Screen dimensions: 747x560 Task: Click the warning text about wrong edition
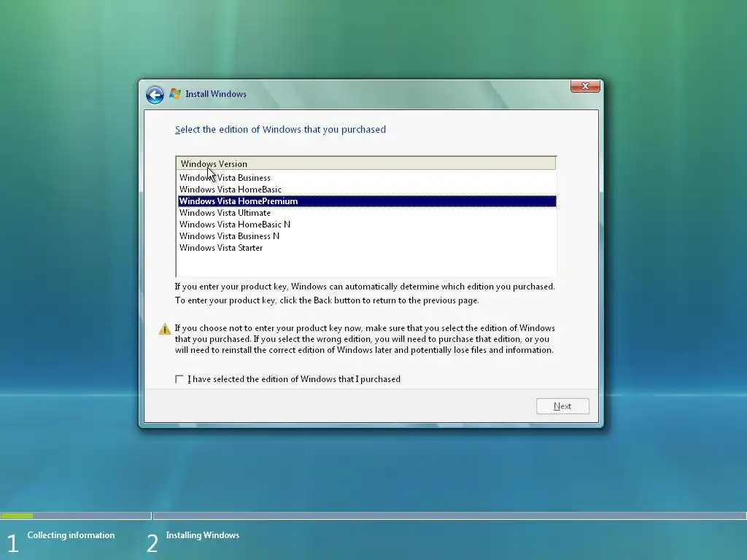(365, 339)
